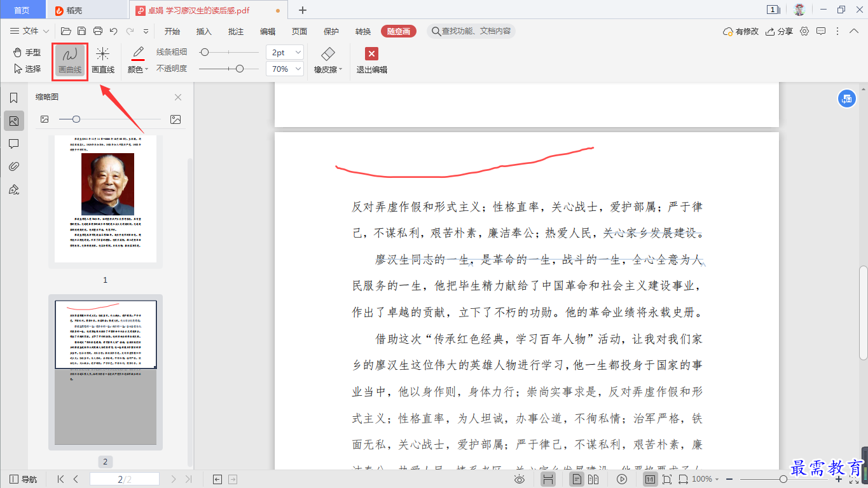Jump to the first page arrow
Image resolution: width=868 pixels, height=488 pixels.
pyautogui.click(x=60, y=479)
